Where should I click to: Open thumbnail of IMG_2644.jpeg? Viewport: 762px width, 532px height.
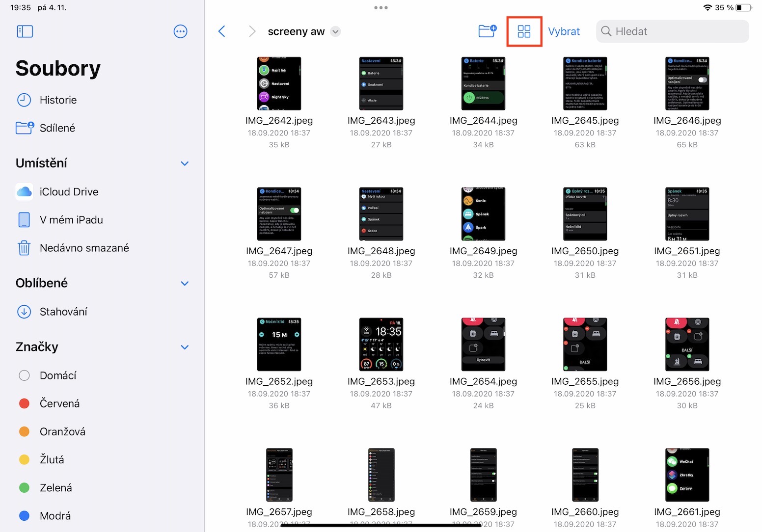[483, 83]
